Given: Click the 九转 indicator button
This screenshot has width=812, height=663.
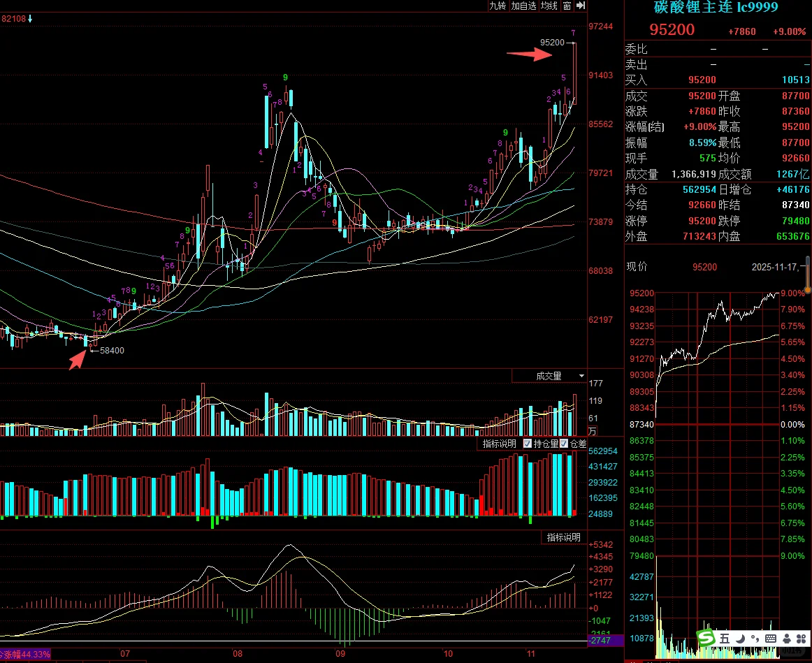Looking at the screenshot, I should [498, 6].
